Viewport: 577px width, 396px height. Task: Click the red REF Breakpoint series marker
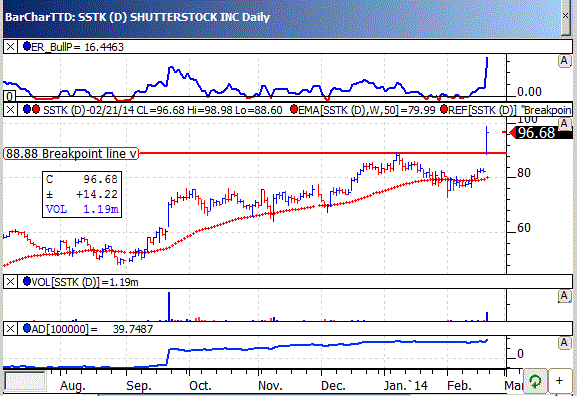[x=444, y=109]
